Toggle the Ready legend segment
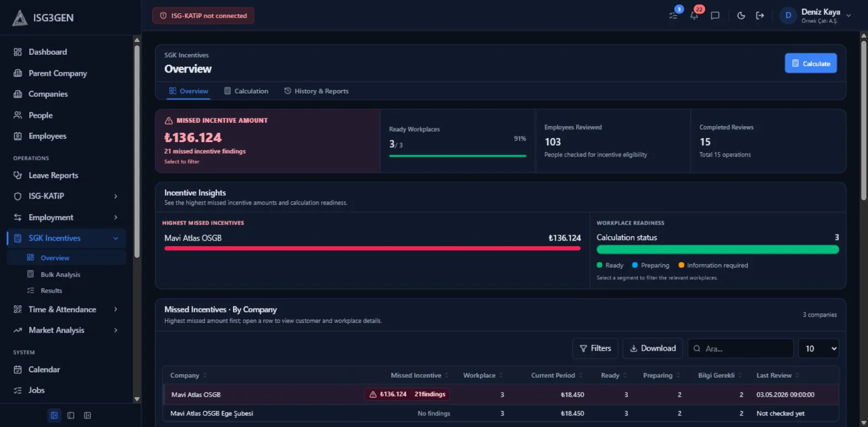 610,265
